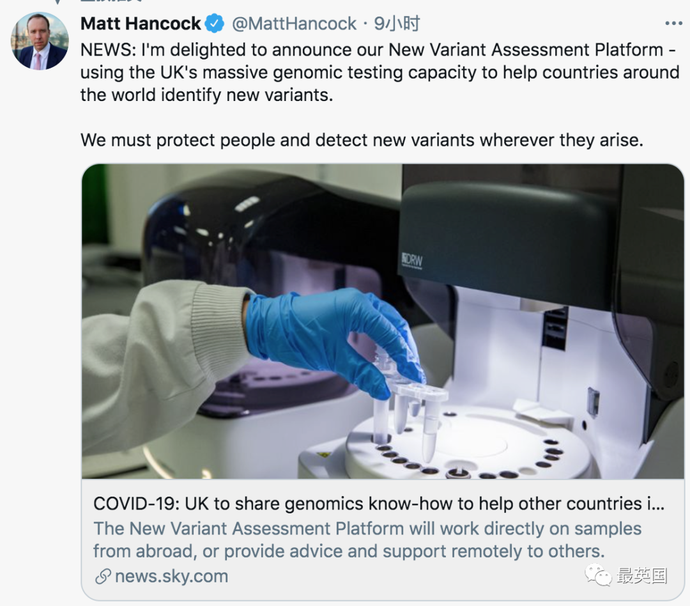Open Matt Hancock's profile avatar
This screenshot has width=690, height=606.
point(40,41)
